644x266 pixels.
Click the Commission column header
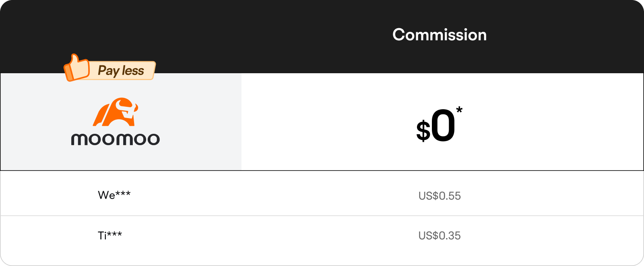[440, 35]
